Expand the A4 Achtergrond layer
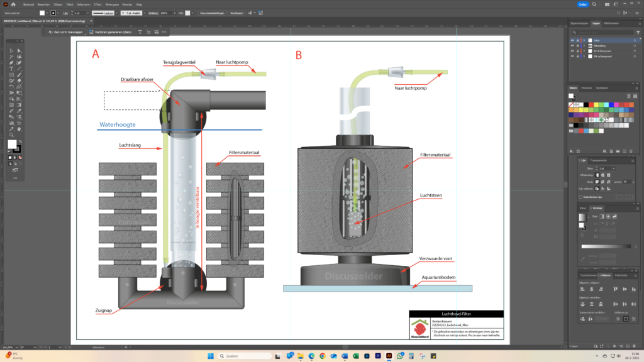Screen dimensions: 644x362 pos(584,52)
